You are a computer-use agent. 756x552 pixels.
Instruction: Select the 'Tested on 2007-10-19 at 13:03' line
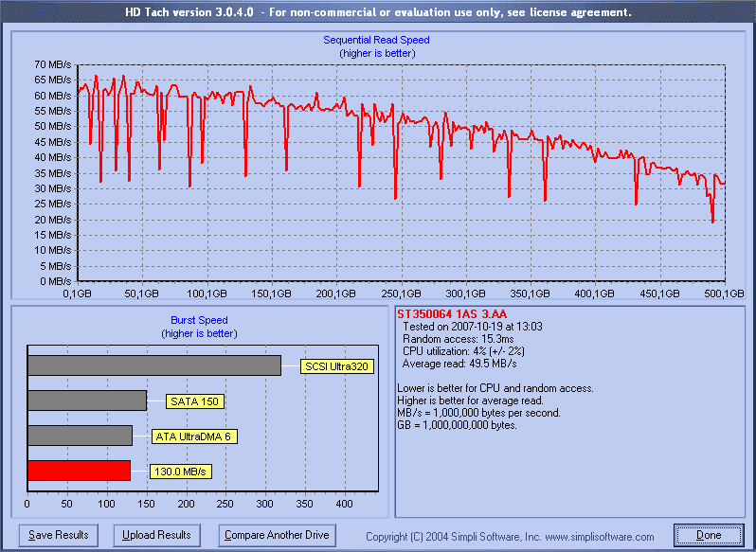473,327
